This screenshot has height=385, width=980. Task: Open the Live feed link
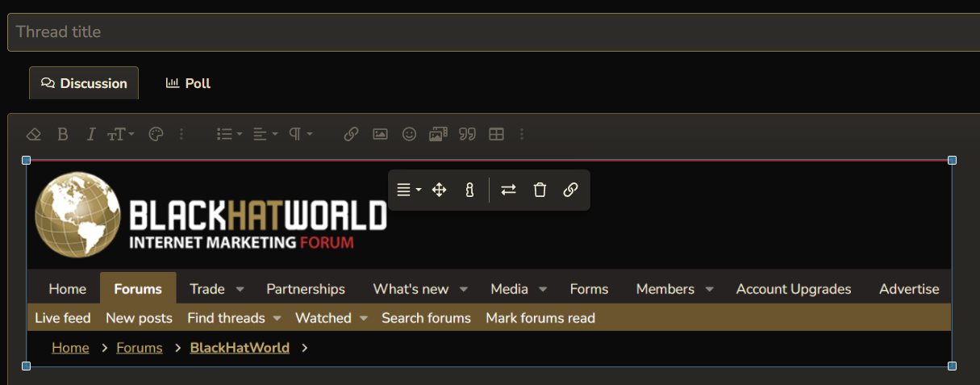tap(63, 318)
